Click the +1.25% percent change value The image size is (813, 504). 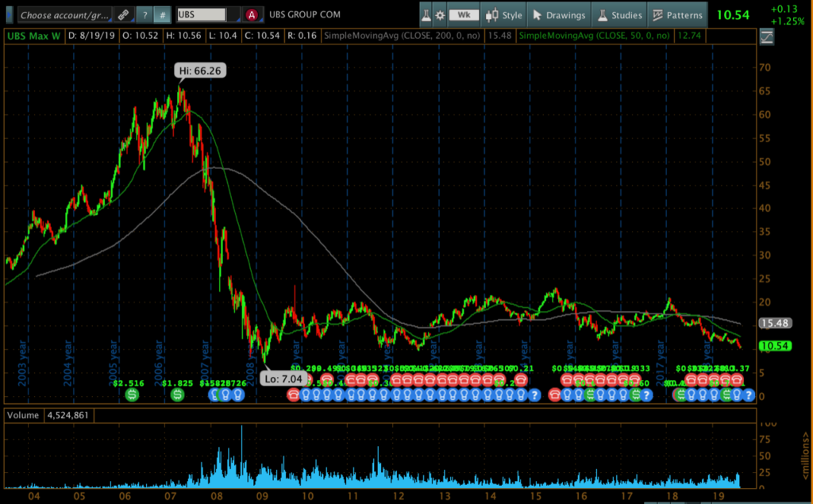(788, 21)
